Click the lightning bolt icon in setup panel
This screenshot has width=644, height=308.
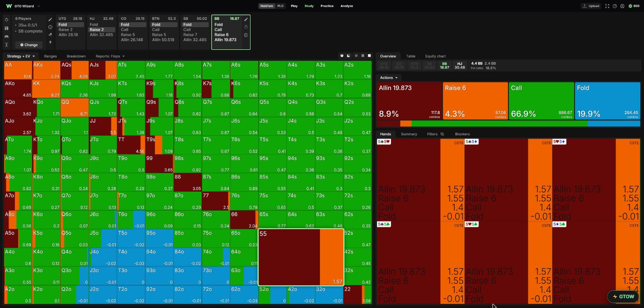point(50,42)
